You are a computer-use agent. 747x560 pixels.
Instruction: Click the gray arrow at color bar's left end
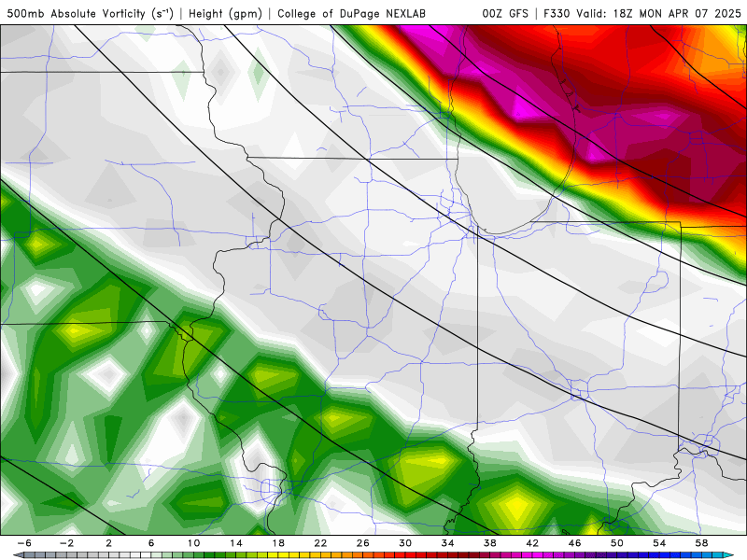[x=17, y=555]
